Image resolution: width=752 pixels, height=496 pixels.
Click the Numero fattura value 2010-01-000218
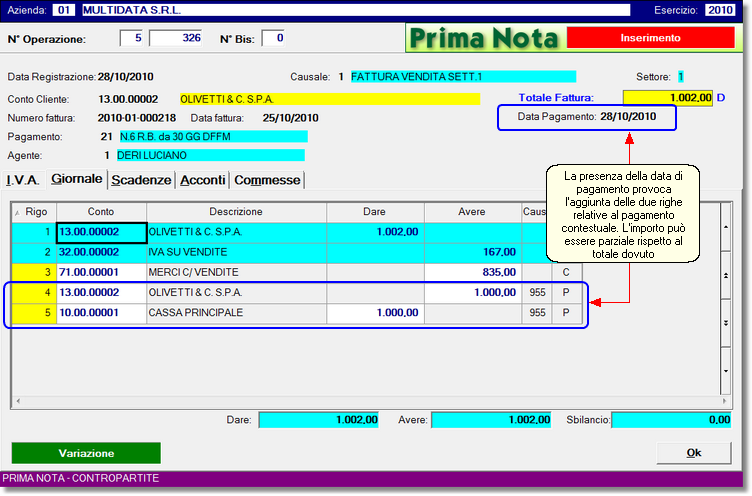[x=137, y=118]
